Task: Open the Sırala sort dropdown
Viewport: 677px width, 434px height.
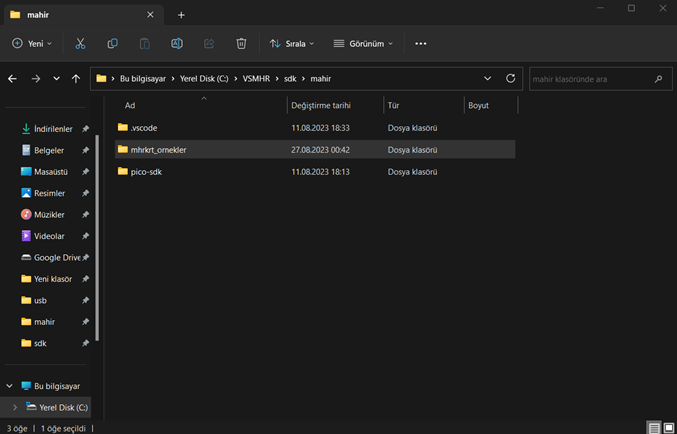Action: tap(291, 44)
